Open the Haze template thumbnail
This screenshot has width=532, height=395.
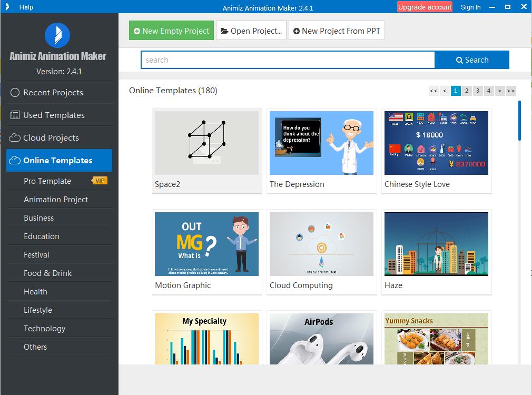436,244
